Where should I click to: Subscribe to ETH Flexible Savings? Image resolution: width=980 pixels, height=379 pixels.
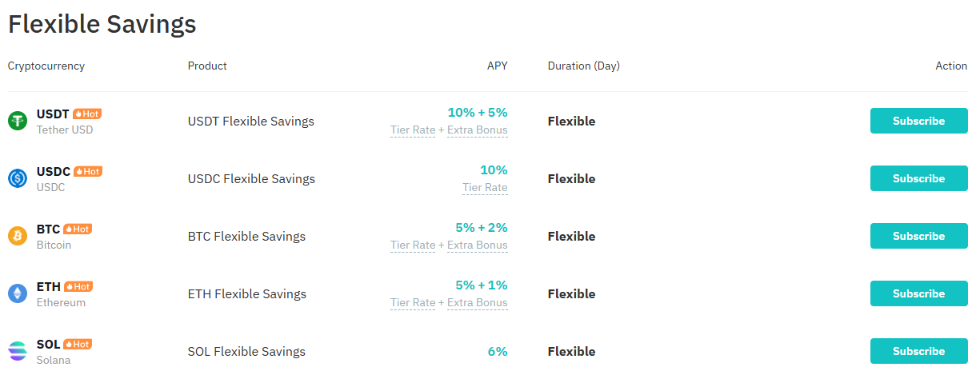919,293
